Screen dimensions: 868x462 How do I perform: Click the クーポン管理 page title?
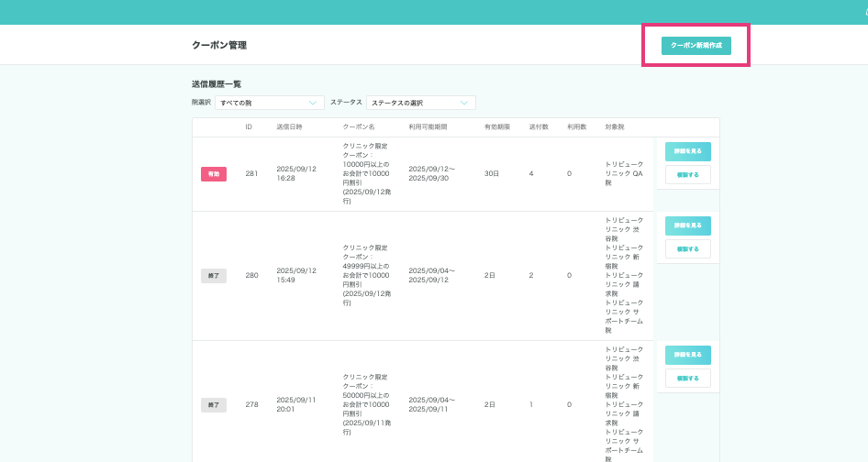coord(218,45)
